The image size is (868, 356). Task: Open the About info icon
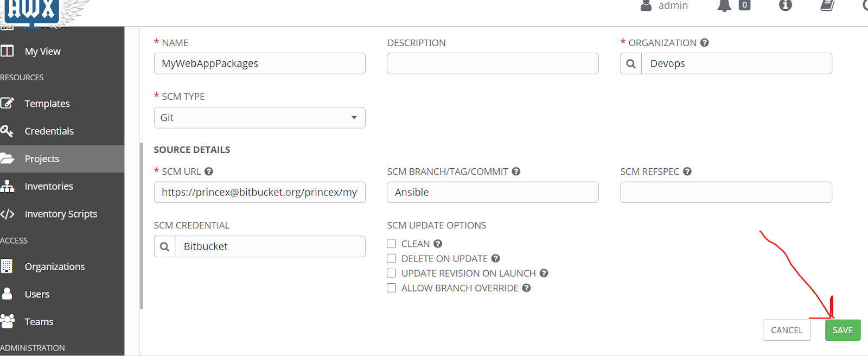[x=785, y=5]
